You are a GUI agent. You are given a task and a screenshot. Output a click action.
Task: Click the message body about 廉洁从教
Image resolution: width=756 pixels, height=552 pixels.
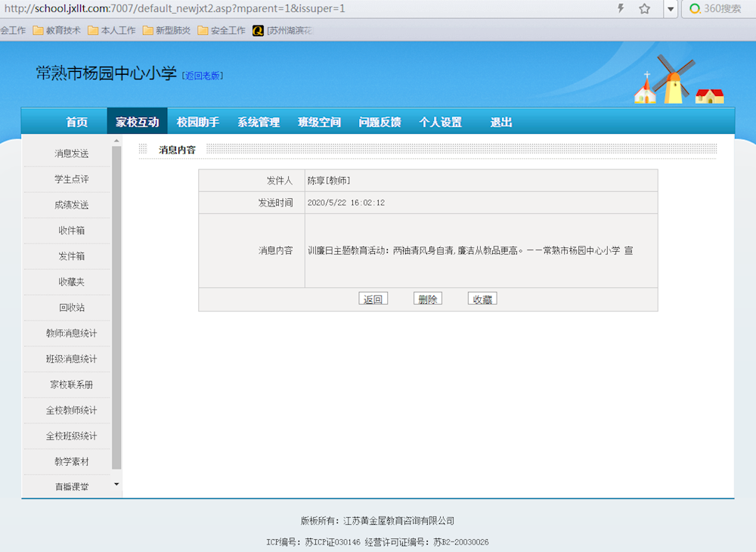pyautogui.click(x=470, y=251)
